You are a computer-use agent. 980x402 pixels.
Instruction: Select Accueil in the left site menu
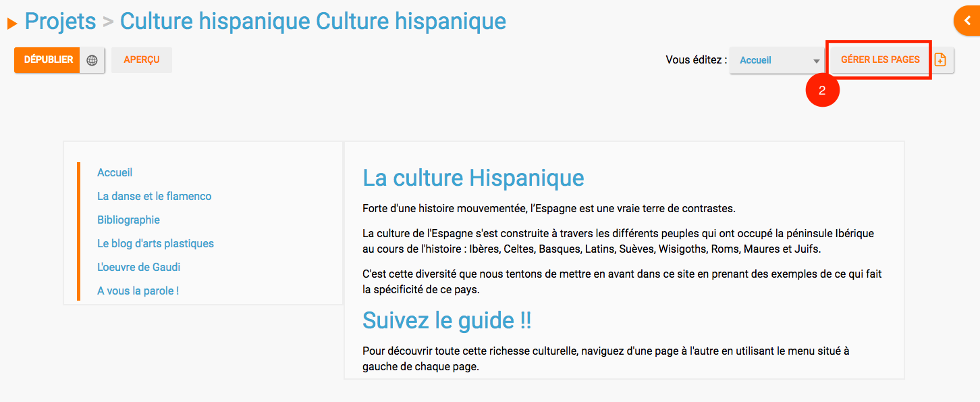[115, 172]
